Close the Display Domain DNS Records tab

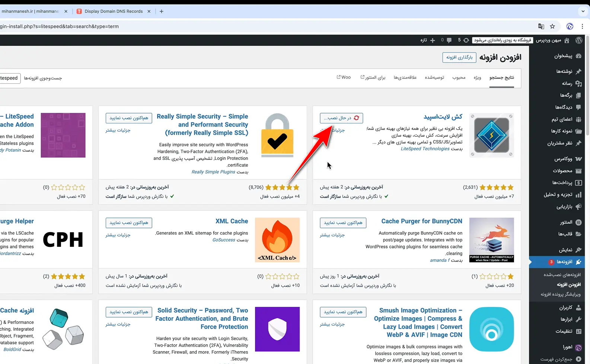tap(149, 11)
